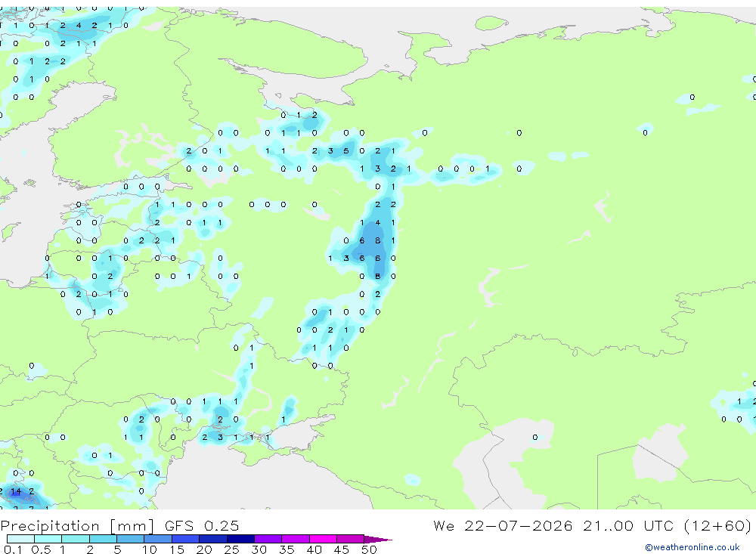Image resolution: width=756 pixels, height=554 pixels.
Task: Click the "GFS 0.25" model label
Action: (x=202, y=525)
